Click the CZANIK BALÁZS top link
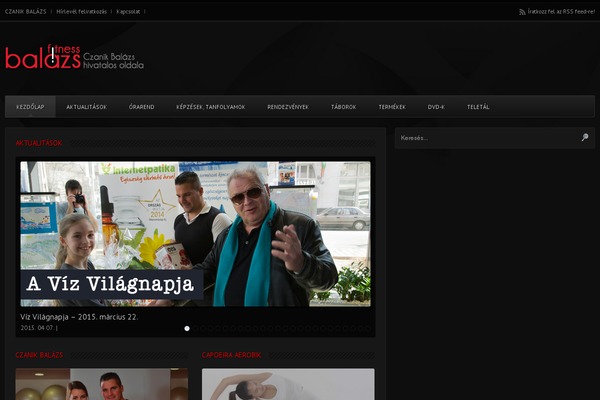This screenshot has width=600, height=400. (x=26, y=11)
